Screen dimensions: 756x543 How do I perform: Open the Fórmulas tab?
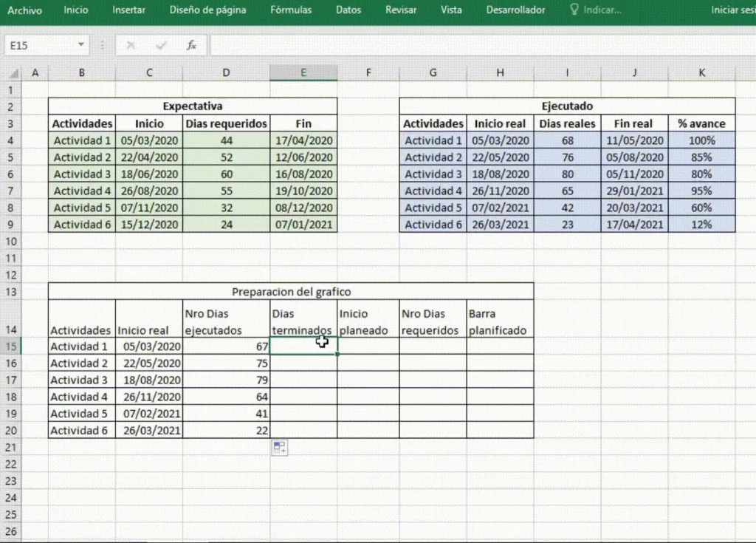291,10
